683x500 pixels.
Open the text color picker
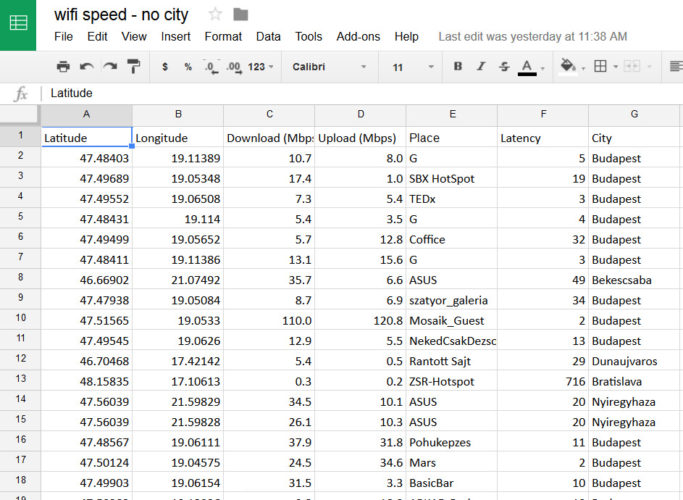pyautogui.click(x=527, y=68)
